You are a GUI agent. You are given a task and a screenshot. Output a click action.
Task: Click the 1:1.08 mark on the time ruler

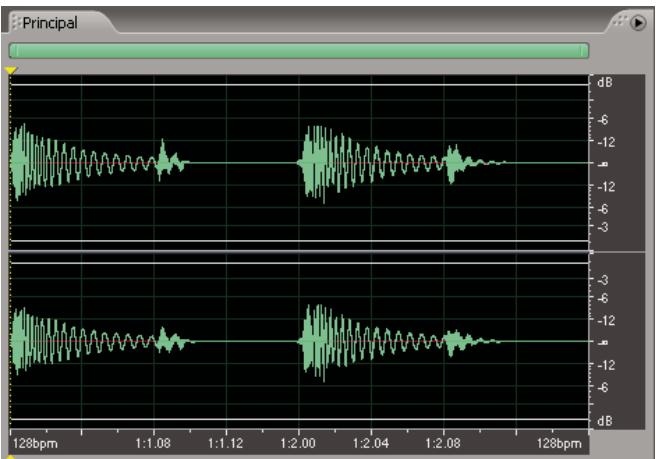pos(153,443)
